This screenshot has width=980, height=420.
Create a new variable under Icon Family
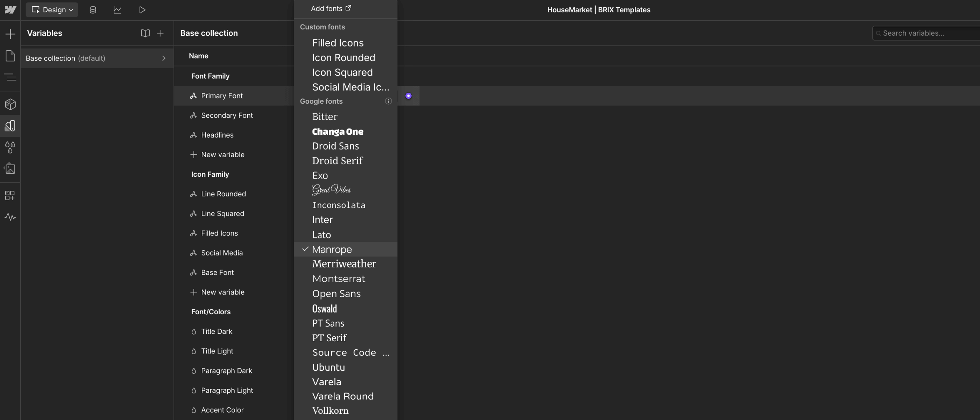pyautogui.click(x=222, y=292)
